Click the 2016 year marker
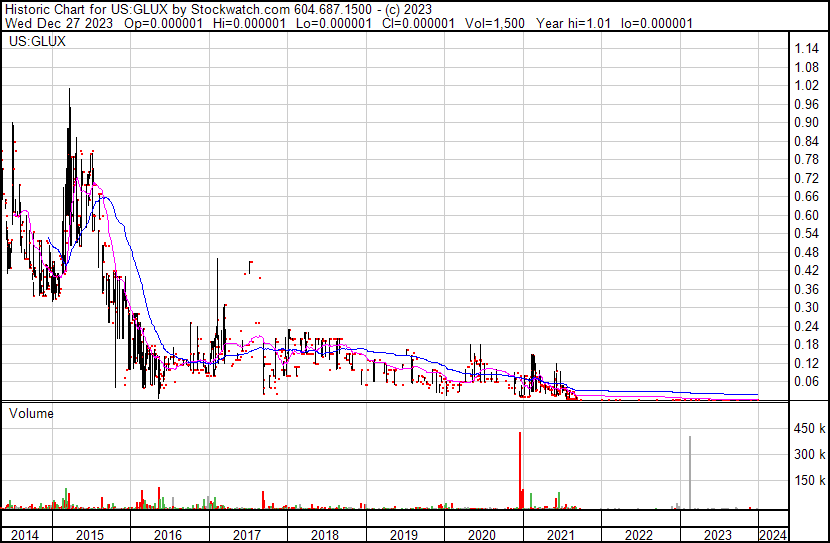The width and height of the screenshot is (830, 543). coord(169,535)
